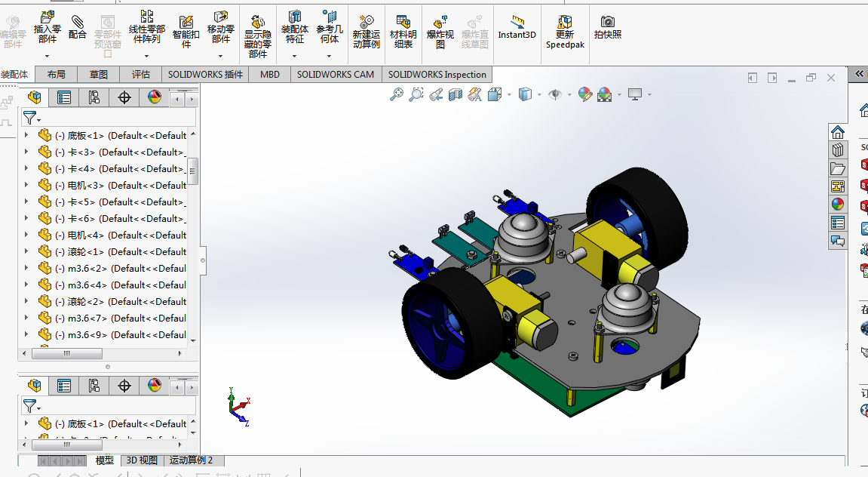Click Previous View icon in view toolbar

(436, 95)
